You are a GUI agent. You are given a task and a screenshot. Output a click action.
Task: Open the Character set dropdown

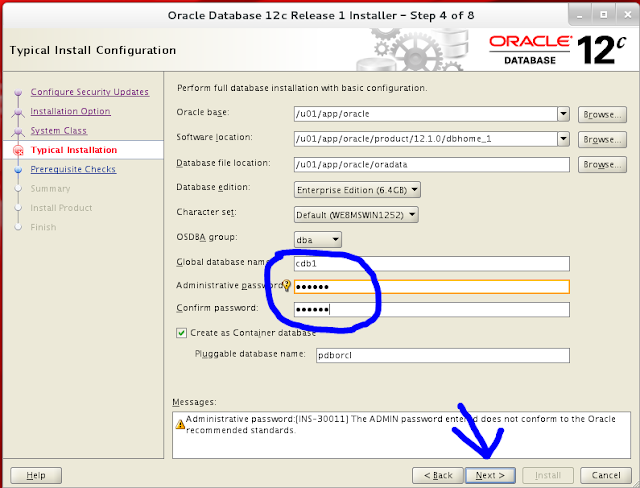(x=356, y=215)
